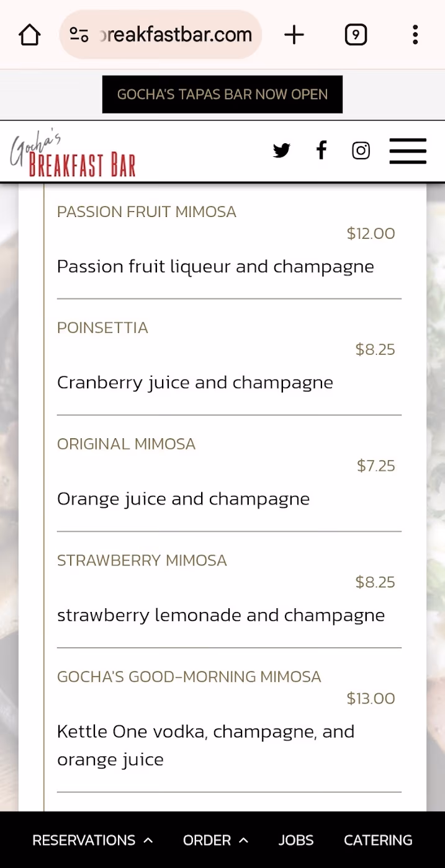Expand the Reservations menu chevron

148,841
